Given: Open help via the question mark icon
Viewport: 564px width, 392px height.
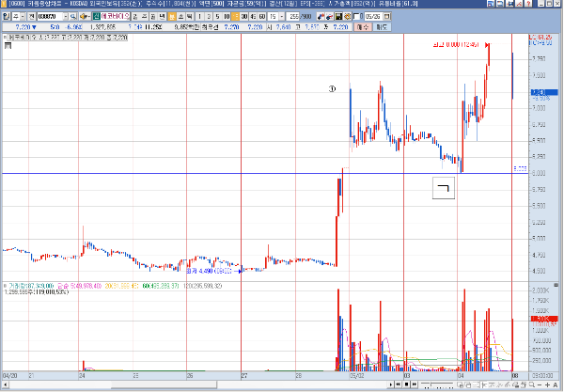Looking at the screenshot, I should pos(528,4).
